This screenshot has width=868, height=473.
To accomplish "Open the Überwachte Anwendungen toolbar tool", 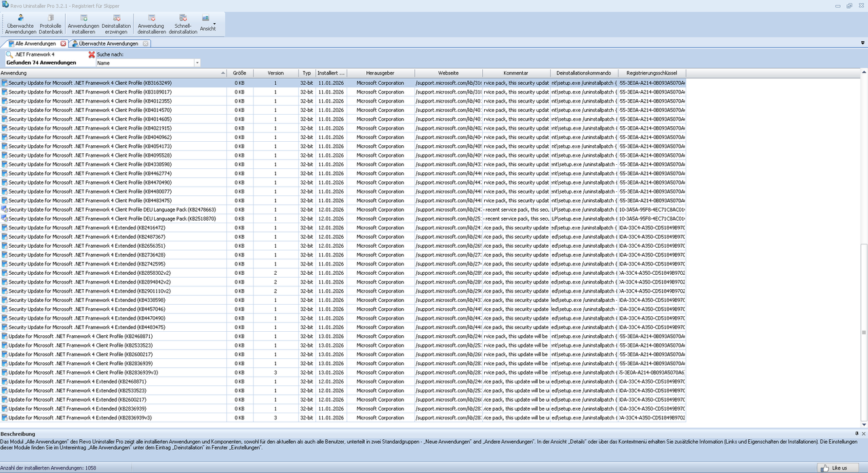I will (x=21, y=23).
